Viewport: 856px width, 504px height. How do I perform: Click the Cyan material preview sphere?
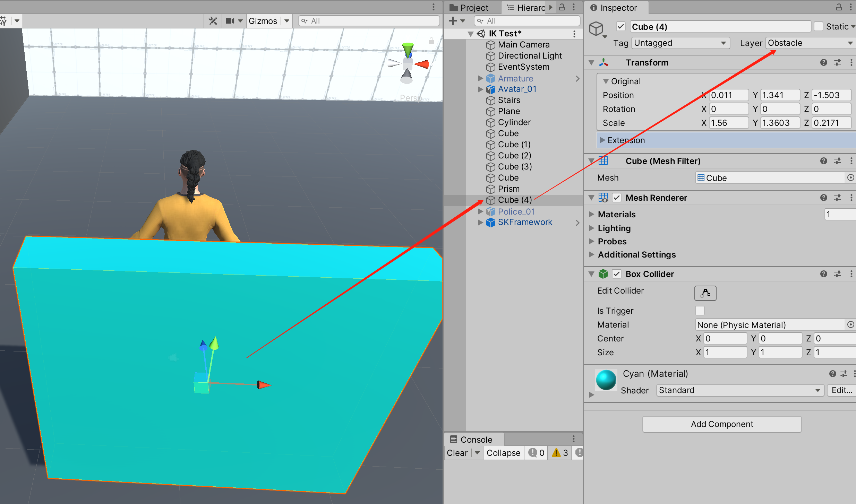tap(606, 380)
